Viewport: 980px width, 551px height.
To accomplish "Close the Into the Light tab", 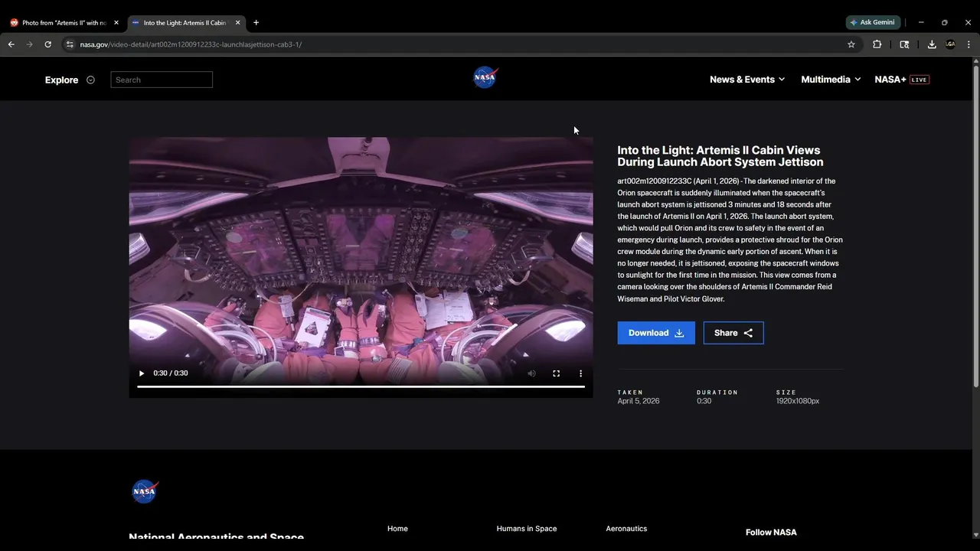I will pos(237,22).
